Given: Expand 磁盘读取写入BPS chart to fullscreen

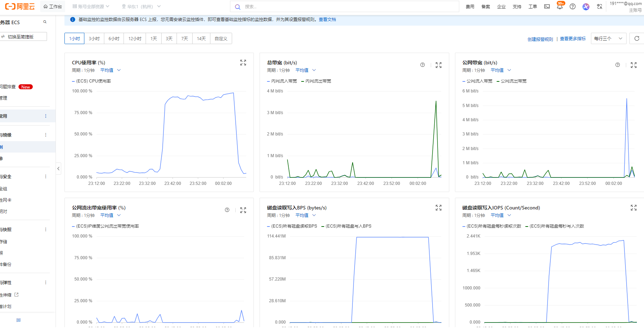Looking at the screenshot, I should (439, 208).
